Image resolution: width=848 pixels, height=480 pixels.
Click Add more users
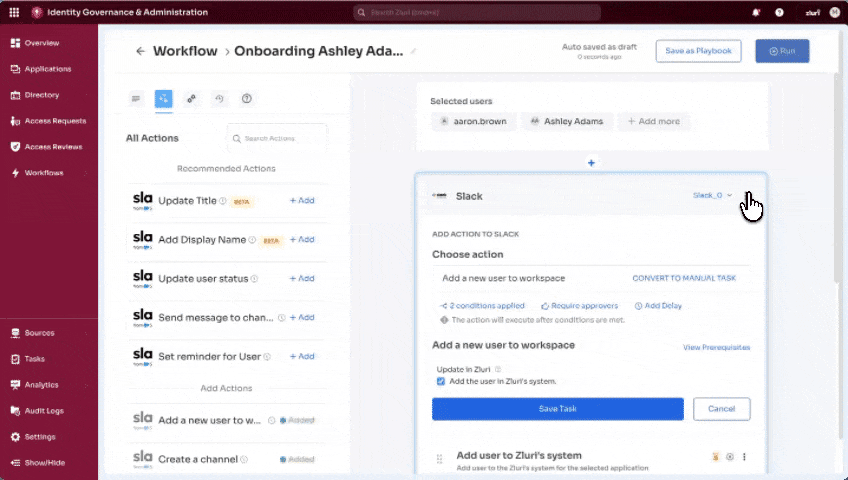click(654, 121)
